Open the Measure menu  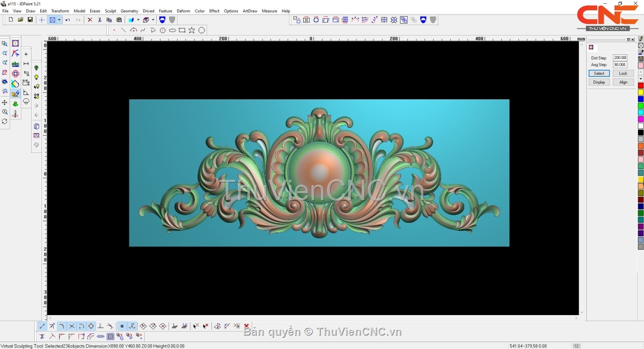(x=269, y=11)
